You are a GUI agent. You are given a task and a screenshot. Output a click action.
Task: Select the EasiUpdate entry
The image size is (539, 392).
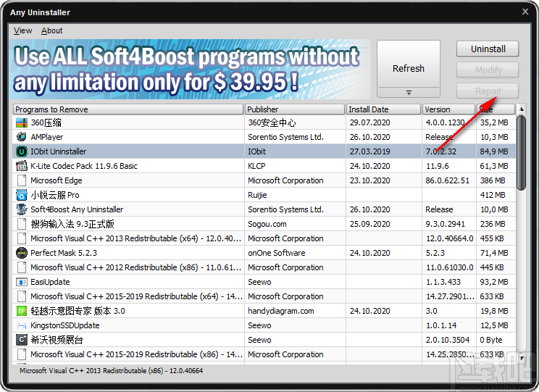coord(50,282)
